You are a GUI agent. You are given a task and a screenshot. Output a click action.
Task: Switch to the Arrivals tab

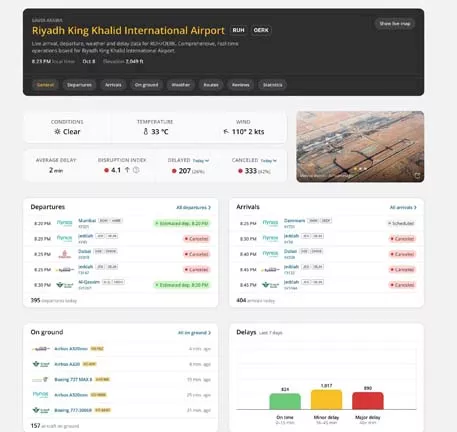pyautogui.click(x=113, y=85)
